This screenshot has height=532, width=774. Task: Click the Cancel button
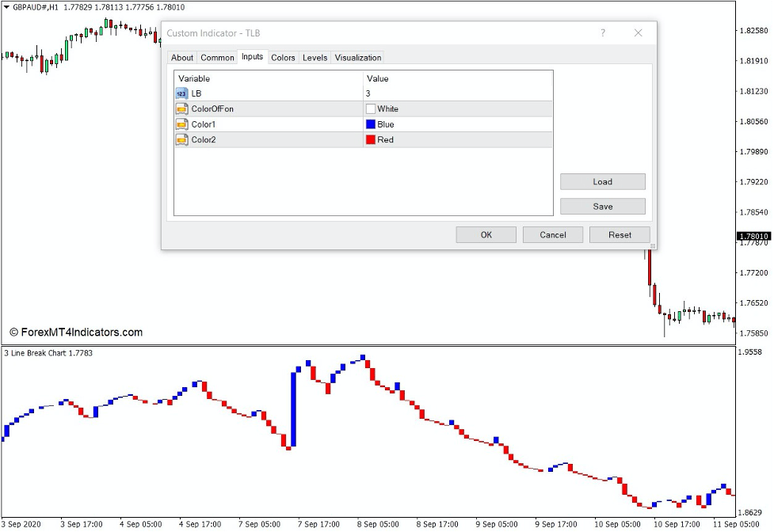[x=552, y=234]
